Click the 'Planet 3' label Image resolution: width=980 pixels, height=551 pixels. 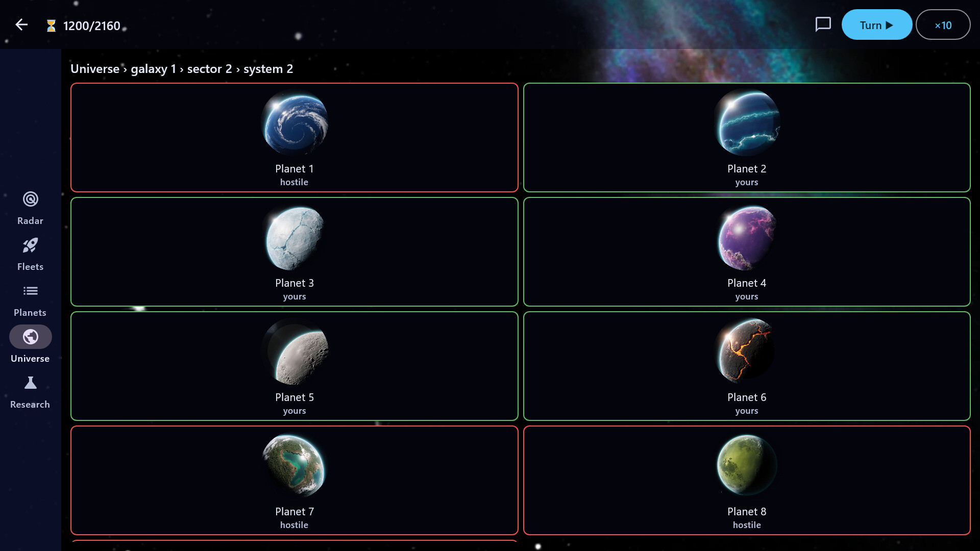(x=295, y=283)
